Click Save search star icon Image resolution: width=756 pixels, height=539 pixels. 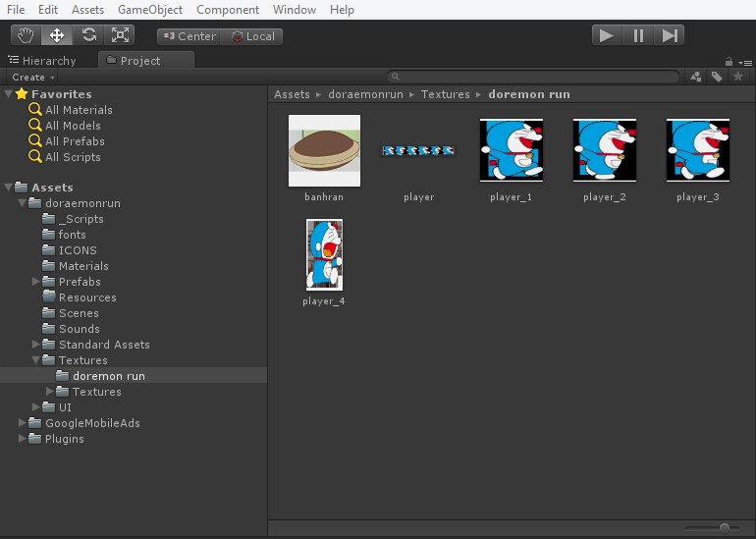tap(737, 77)
